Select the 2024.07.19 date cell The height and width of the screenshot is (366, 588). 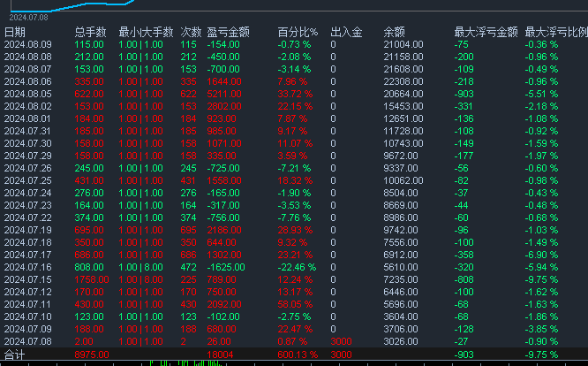pos(27,231)
